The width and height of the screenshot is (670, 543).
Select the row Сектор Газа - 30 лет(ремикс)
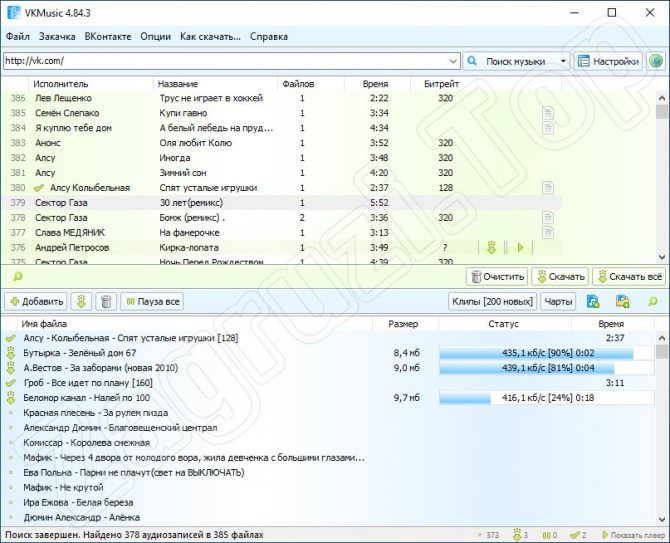click(x=282, y=203)
